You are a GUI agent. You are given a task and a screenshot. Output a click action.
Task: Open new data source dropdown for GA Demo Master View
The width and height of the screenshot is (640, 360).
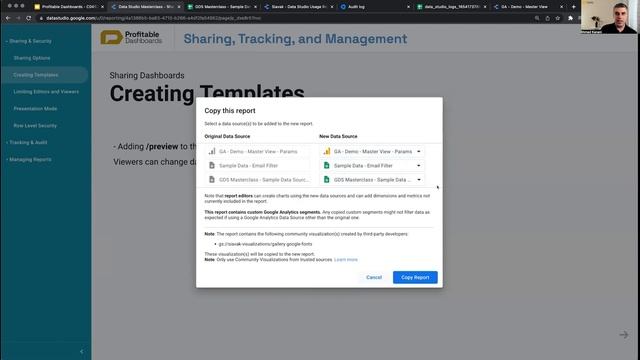tap(419, 151)
